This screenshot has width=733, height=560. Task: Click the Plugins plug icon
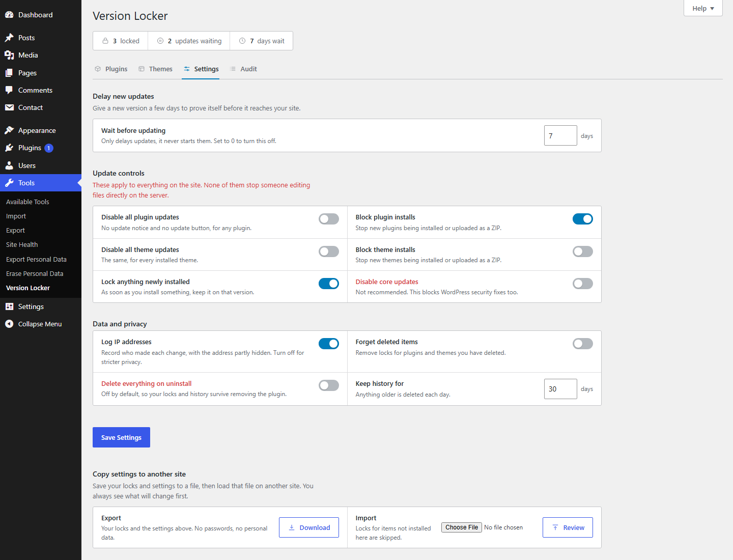click(x=9, y=148)
